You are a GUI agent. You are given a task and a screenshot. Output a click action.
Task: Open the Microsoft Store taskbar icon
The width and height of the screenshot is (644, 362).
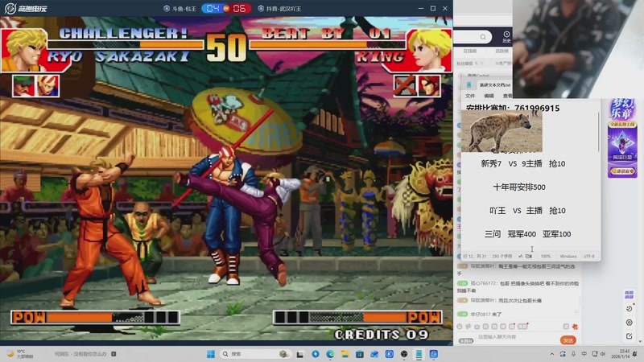pyautogui.click(x=360, y=354)
